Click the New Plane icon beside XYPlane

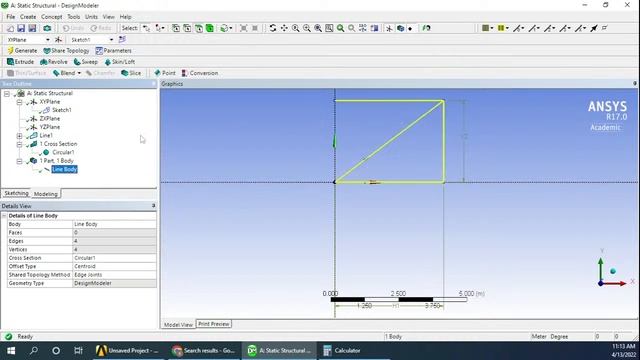(x=58, y=40)
